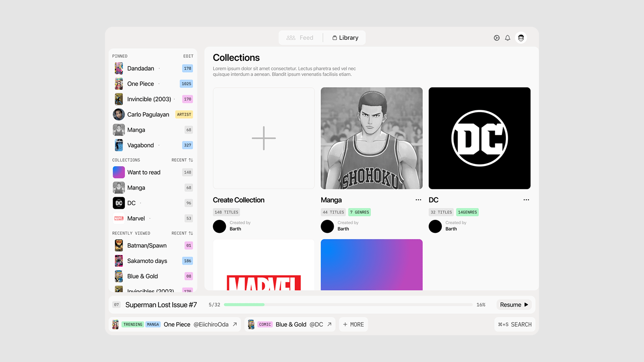This screenshot has width=644, height=362.
Task: Select the Manga row under sidebar Collections
Action: click(153, 188)
